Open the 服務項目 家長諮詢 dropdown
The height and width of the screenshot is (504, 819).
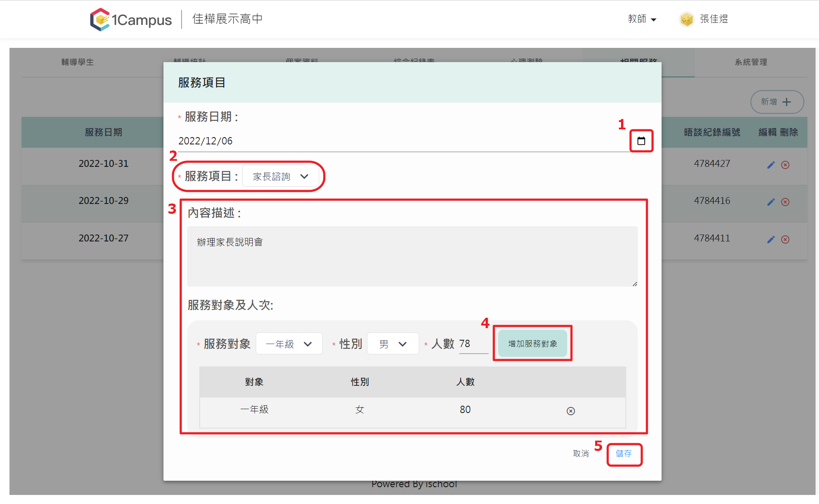click(281, 176)
